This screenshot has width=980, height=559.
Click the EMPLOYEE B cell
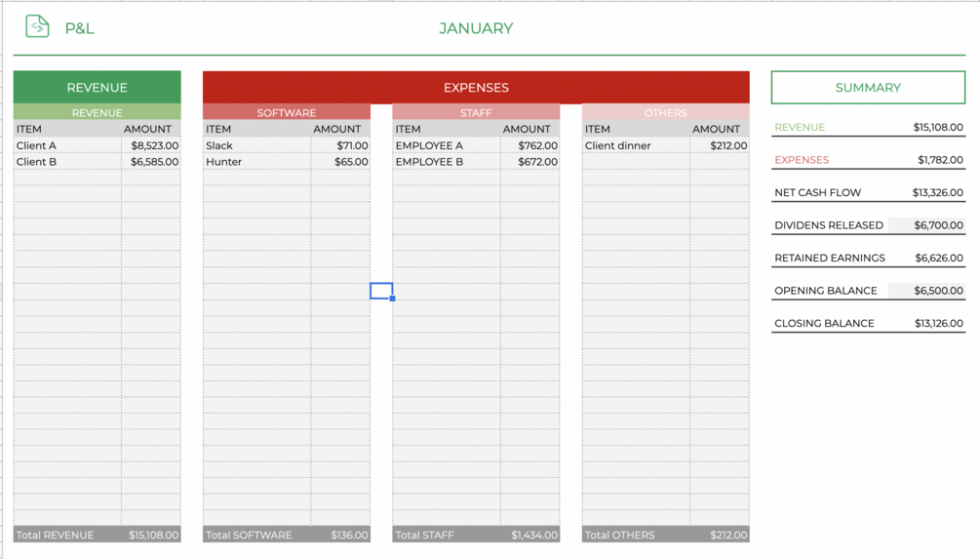447,161
